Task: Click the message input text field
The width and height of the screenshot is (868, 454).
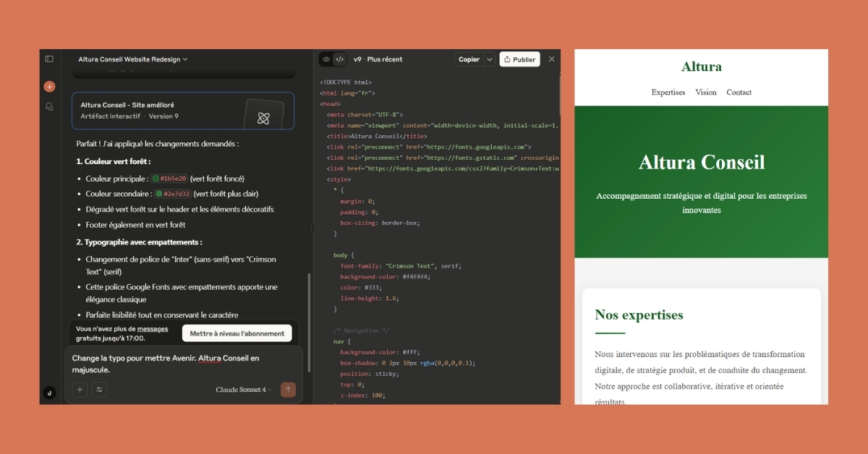Action: (x=181, y=364)
